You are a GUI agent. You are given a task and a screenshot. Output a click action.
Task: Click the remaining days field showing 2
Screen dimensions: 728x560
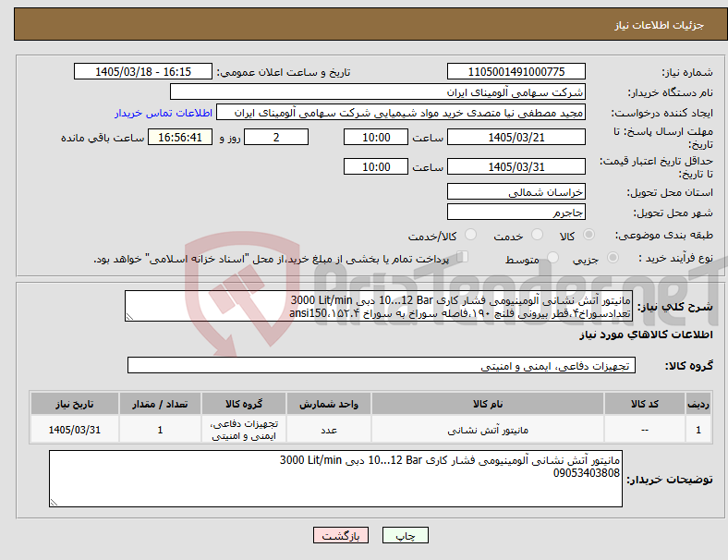pos(276,138)
